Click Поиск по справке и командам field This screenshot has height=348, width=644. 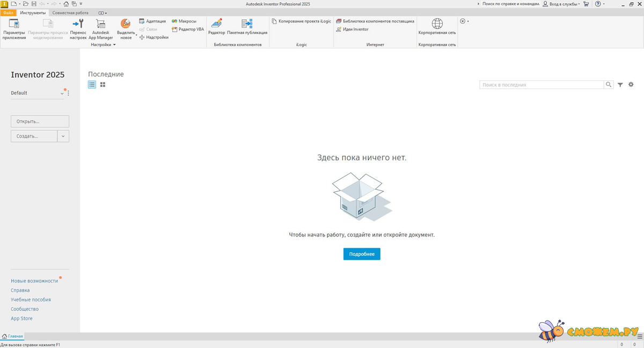point(510,4)
